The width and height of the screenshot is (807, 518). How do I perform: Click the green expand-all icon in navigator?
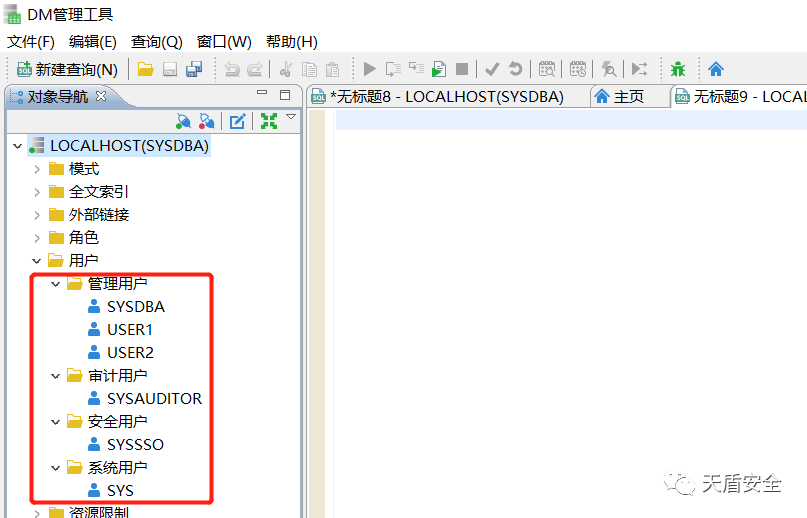[x=268, y=121]
